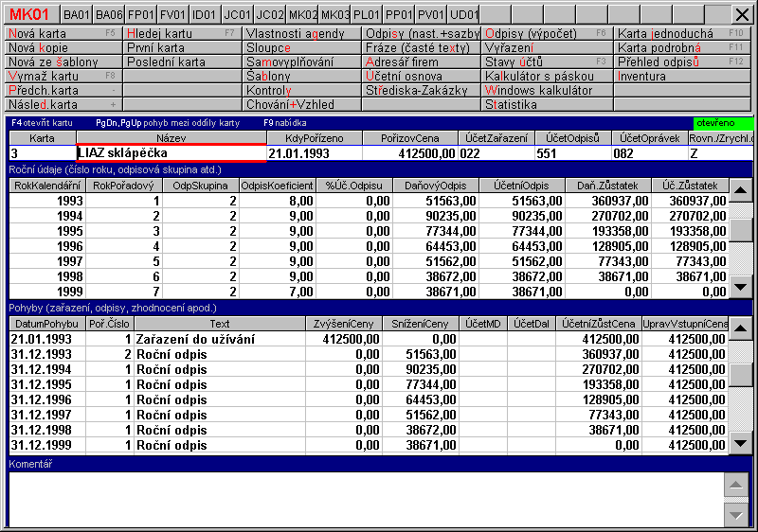Click Nová kopie to duplicate card
The image size is (758, 532).
click(x=63, y=47)
